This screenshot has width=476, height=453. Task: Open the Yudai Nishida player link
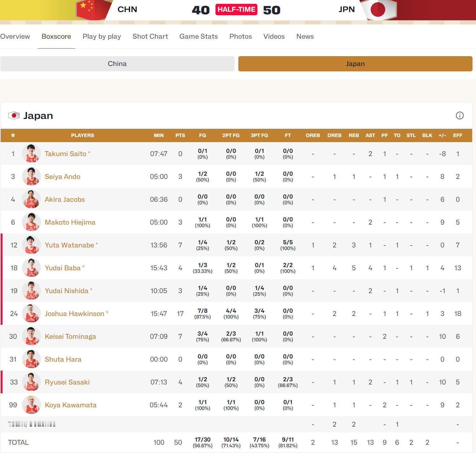tap(66, 291)
